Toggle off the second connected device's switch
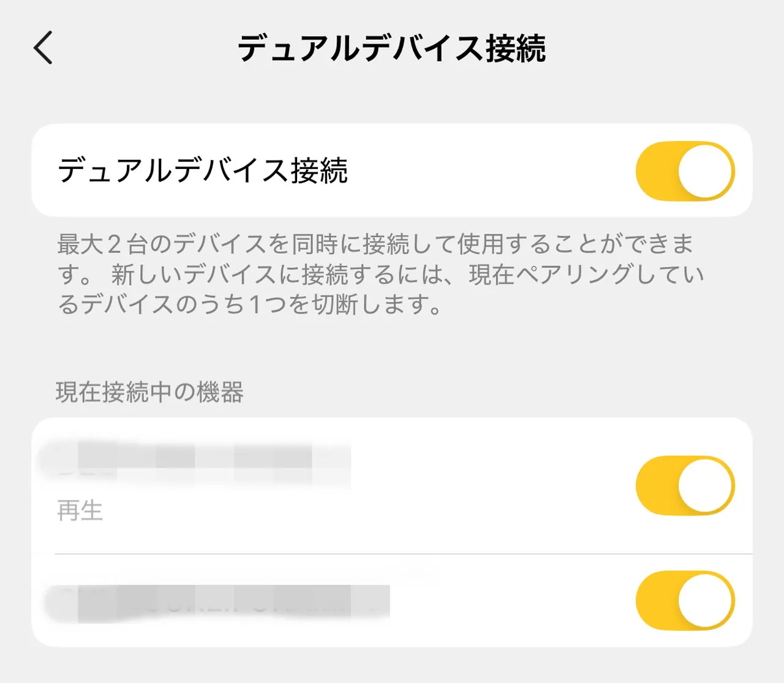Image resolution: width=784 pixels, height=683 pixels. pyautogui.click(x=685, y=601)
